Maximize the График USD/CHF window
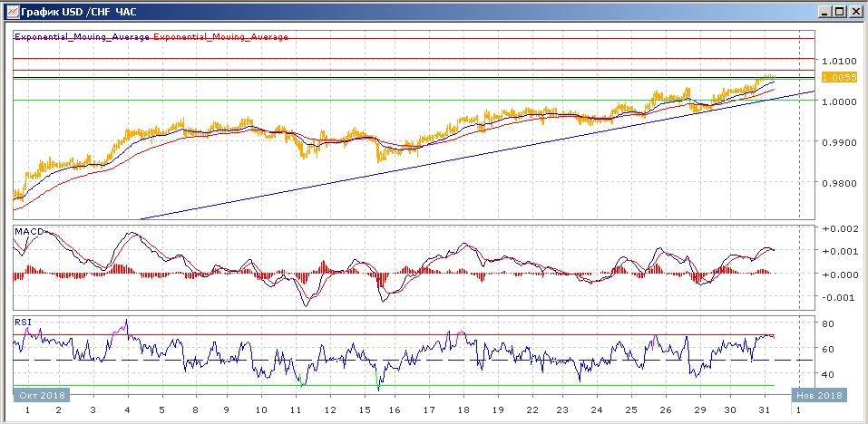The width and height of the screenshot is (868, 424). click(839, 11)
